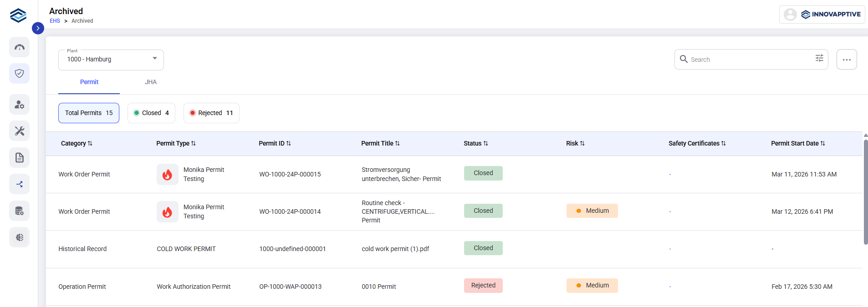
Task: Open the dashboard gauge icon in sidebar
Action: point(19,47)
